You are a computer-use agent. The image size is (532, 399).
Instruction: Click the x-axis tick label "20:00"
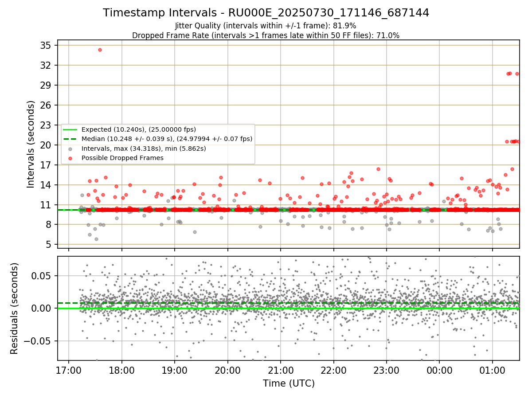click(x=227, y=370)
